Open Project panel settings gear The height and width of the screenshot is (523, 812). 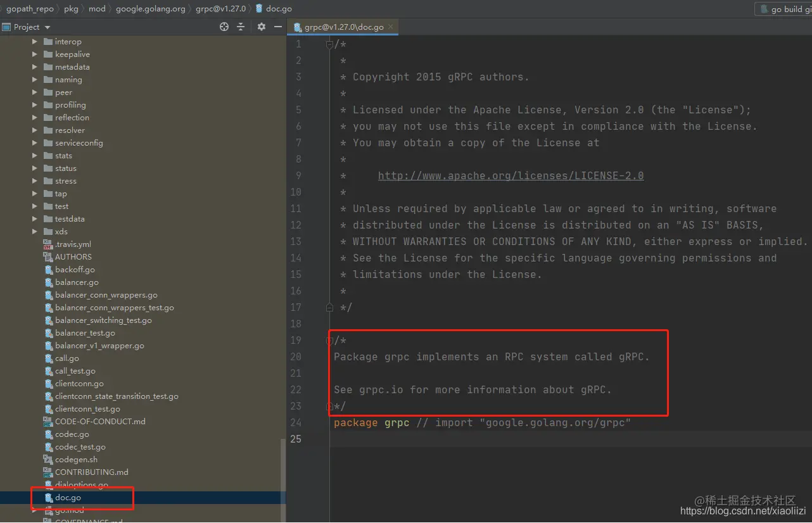click(x=262, y=27)
